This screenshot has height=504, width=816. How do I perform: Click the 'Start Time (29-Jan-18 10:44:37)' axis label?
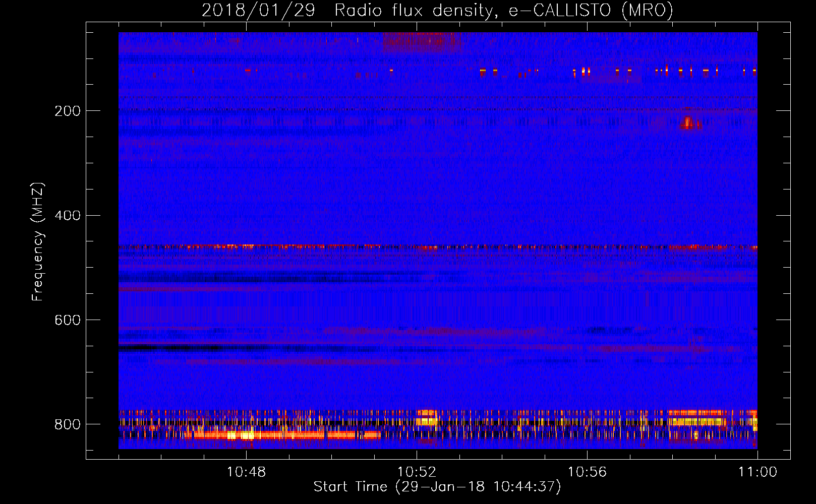[437, 487]
